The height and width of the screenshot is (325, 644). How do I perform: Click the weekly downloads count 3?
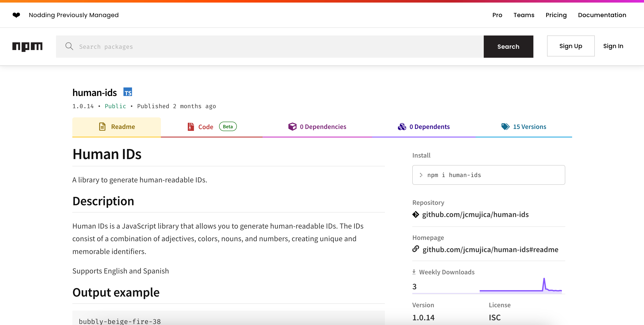pyautogui.click(x=414, y=287)
